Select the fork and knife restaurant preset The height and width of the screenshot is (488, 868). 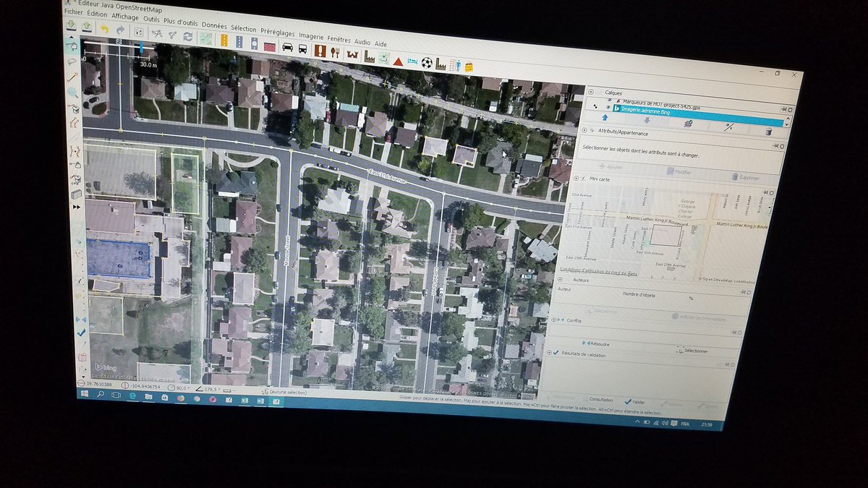[x=335, y=52]
